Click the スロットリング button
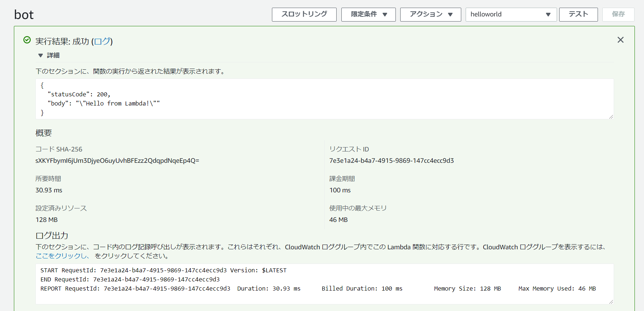The height and width of the screenshot is (311, 644). point(304,15)
